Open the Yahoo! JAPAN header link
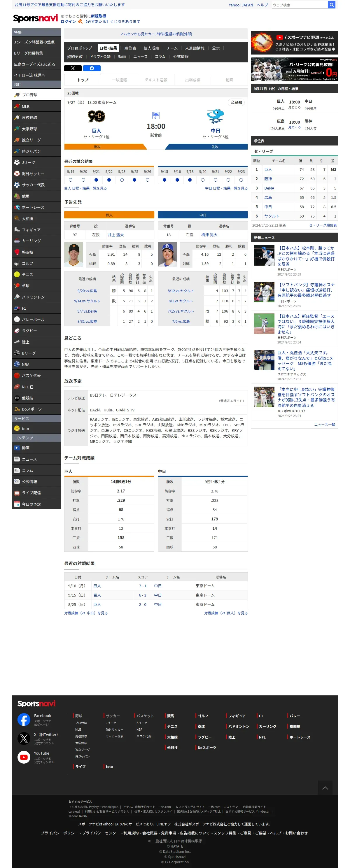This screenshot has width=350, height=868. point(241,5)
